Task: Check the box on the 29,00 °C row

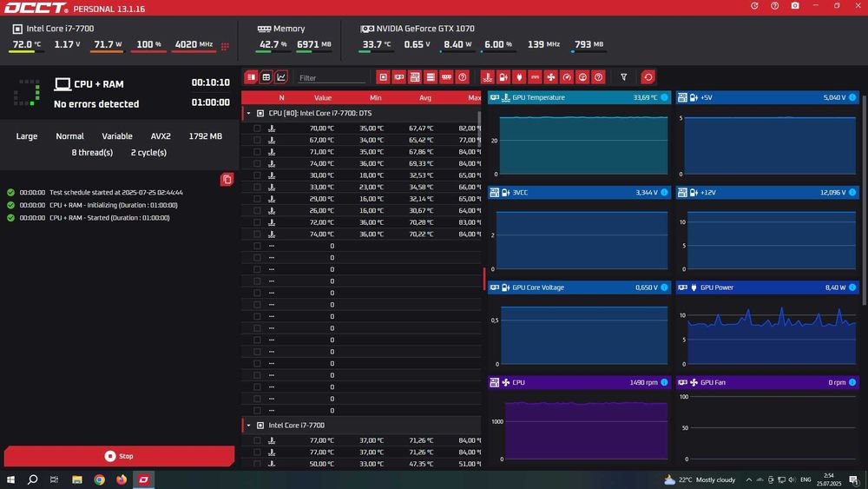Action: click(257, 199)
